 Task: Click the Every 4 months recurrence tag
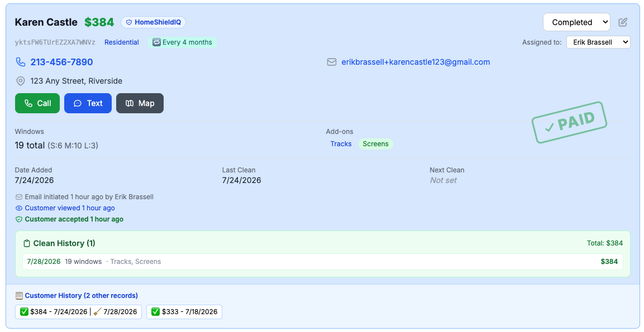[x=182, y=42]
